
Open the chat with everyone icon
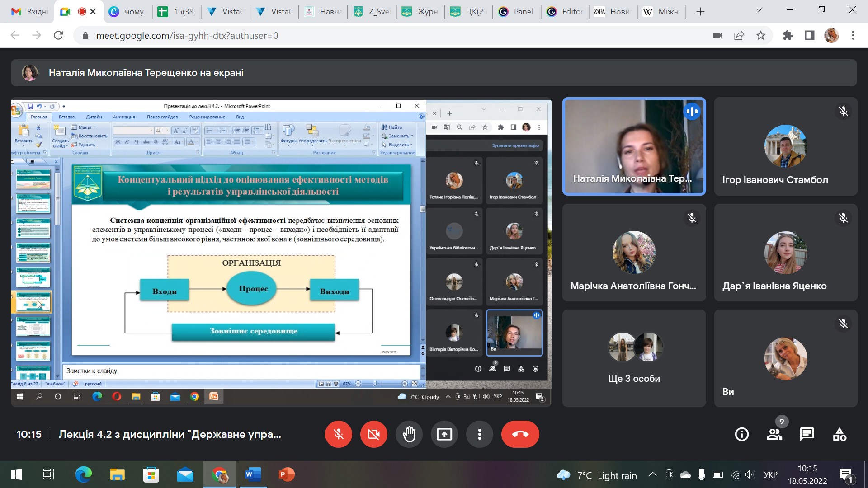807,434
